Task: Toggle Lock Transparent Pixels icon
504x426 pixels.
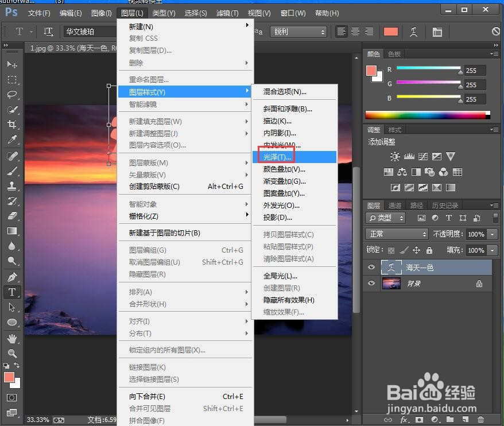Action: click(391, 250)
